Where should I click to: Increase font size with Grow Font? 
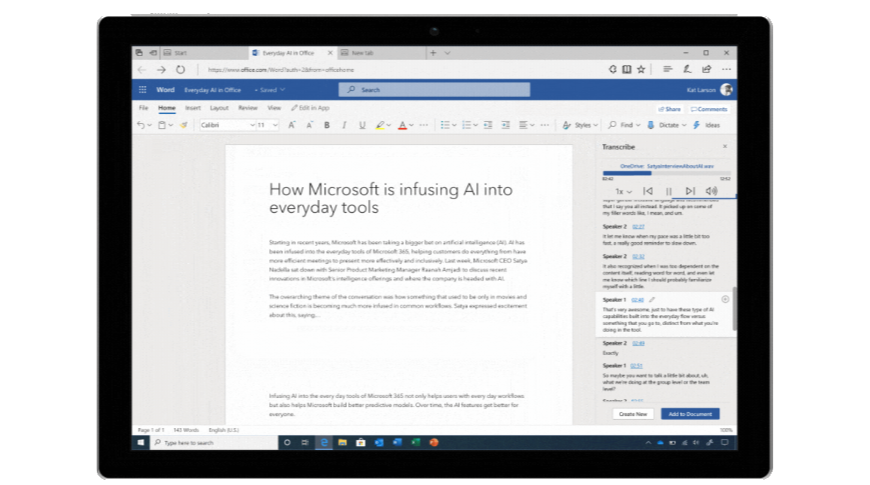click(291, 125)
